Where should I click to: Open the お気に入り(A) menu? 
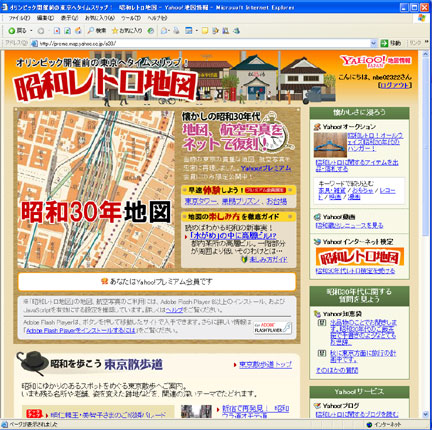click(100, 18)
